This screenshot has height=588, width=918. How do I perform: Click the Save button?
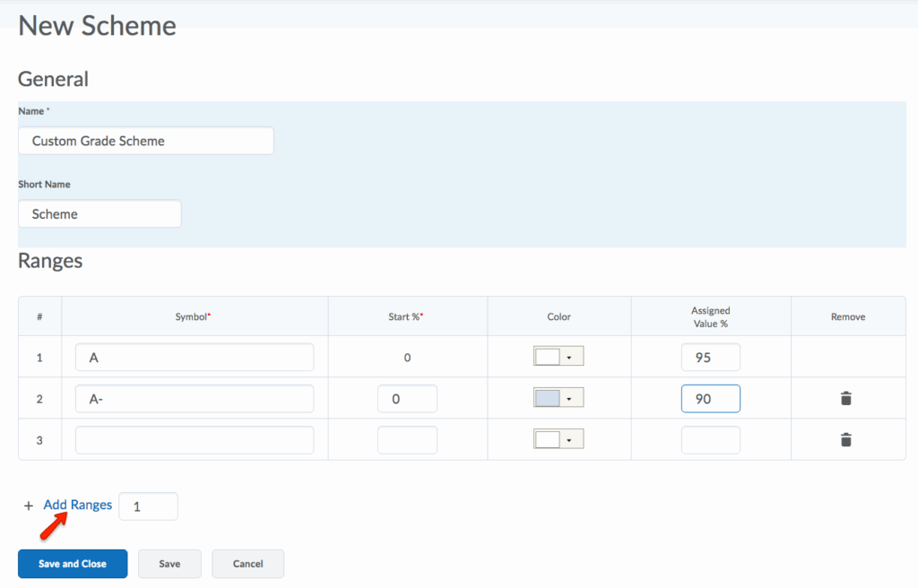[169, 564]
